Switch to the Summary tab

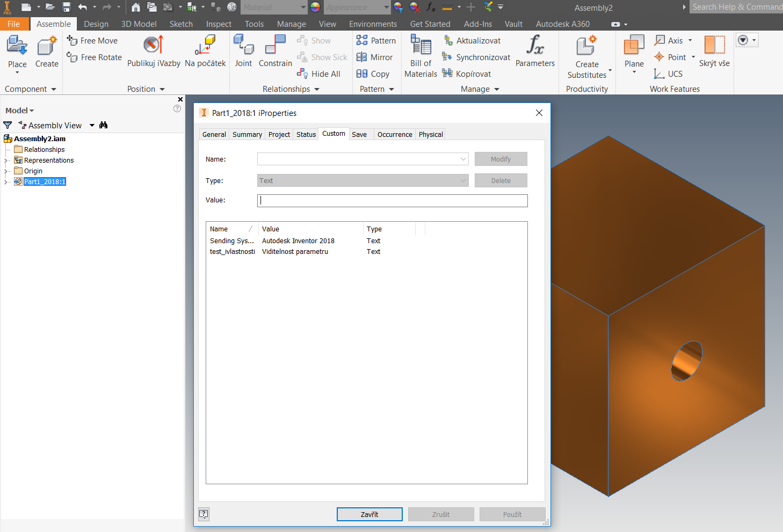tap(247, 134)
